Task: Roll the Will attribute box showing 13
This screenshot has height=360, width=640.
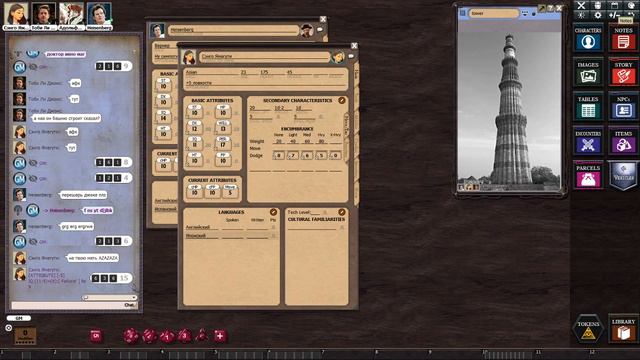Action: (223, 128)
